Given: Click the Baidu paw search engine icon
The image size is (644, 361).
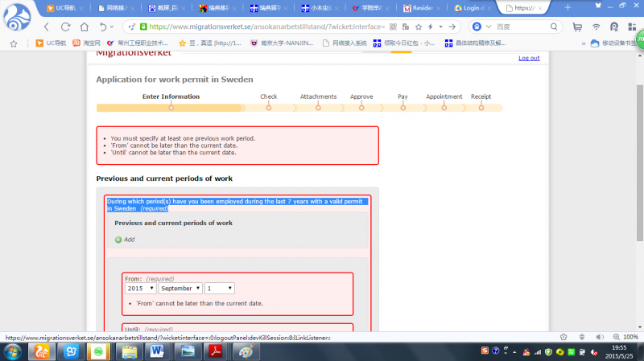Looking at the screenshot, I should 477,27.
